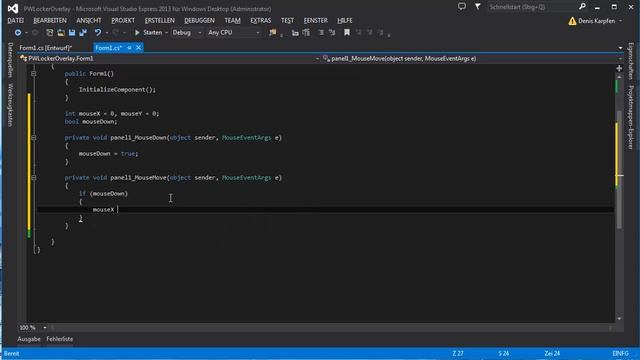Click the Quick Launch search magnifier icon
Image resolution: width=640 pixels, height=360 pixels.
pyautogui.click(x=582, y=7)
